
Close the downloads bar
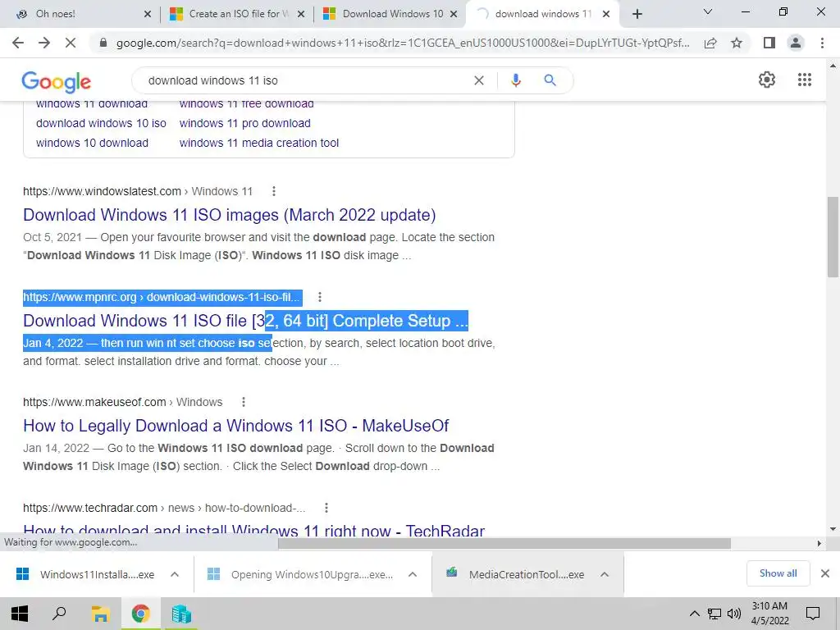point(825,573)
